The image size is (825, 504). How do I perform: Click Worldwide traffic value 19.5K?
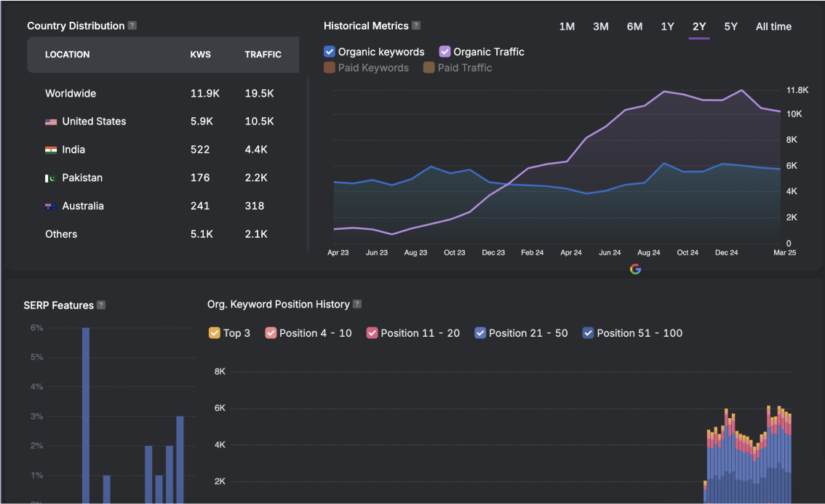point(260,93)
